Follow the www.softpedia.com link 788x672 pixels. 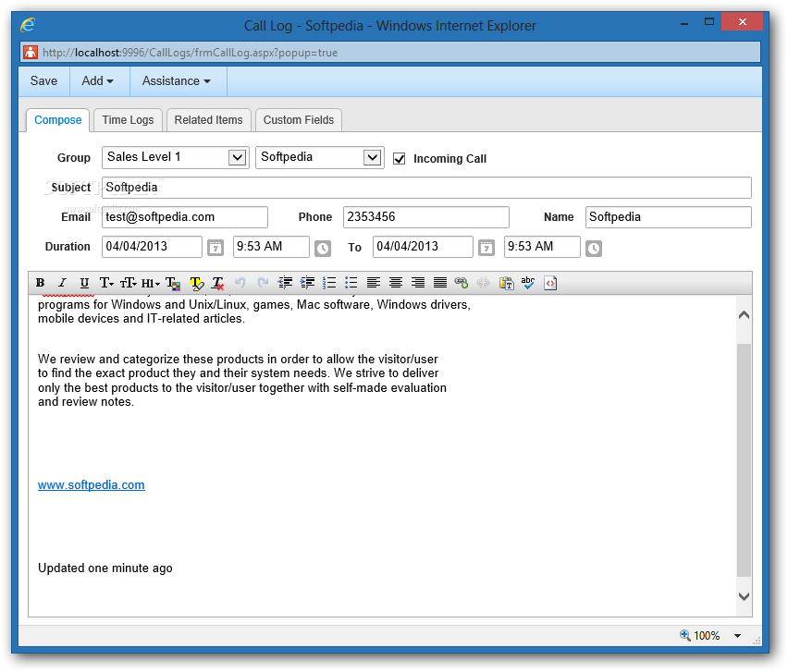point(92,485)
